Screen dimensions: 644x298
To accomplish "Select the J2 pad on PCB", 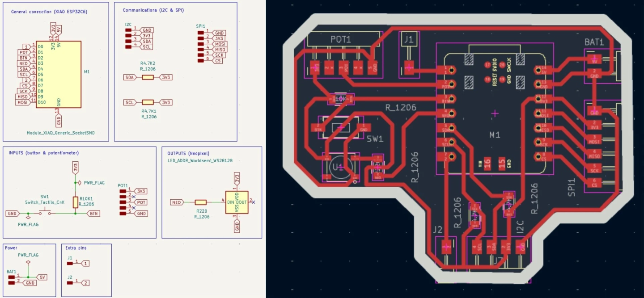I will (x=446, y=247).
